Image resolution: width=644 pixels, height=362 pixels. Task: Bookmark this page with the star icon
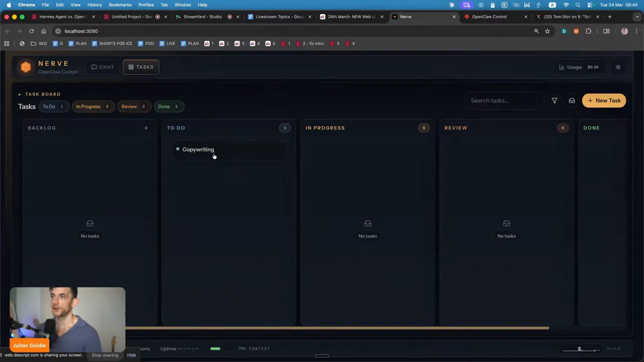(547, 31)
